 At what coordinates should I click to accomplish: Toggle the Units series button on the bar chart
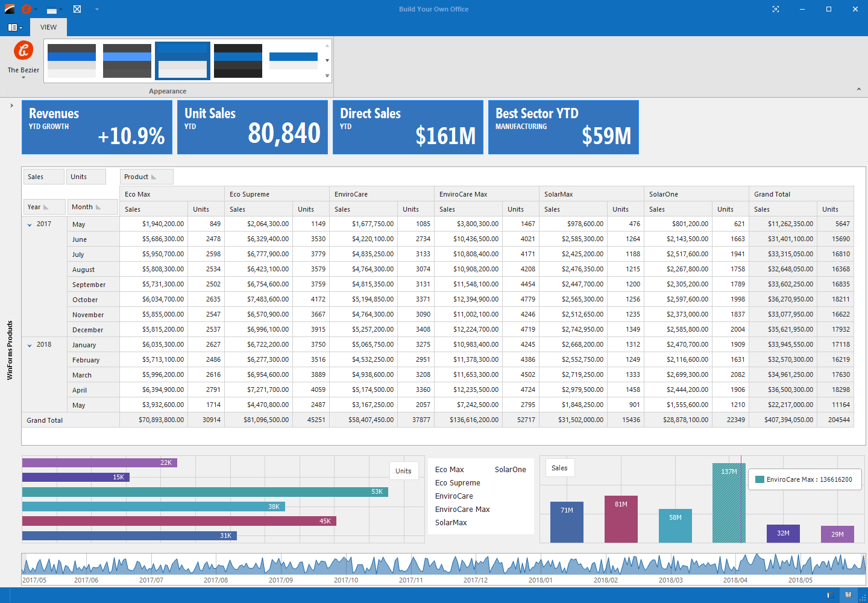(403, 470)
